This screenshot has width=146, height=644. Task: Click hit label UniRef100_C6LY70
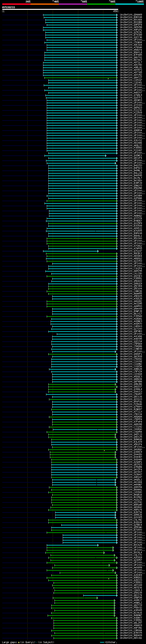[131, 555]
